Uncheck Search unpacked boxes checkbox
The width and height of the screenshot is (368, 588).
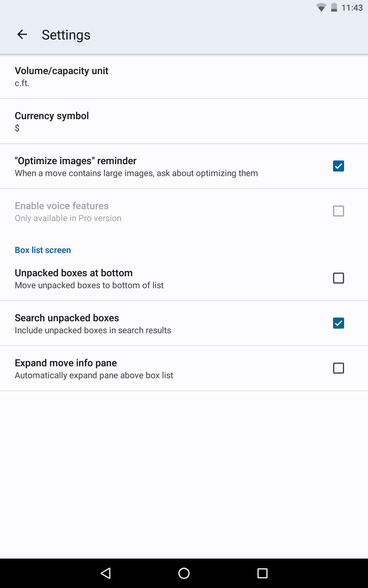tap(339, 323)
